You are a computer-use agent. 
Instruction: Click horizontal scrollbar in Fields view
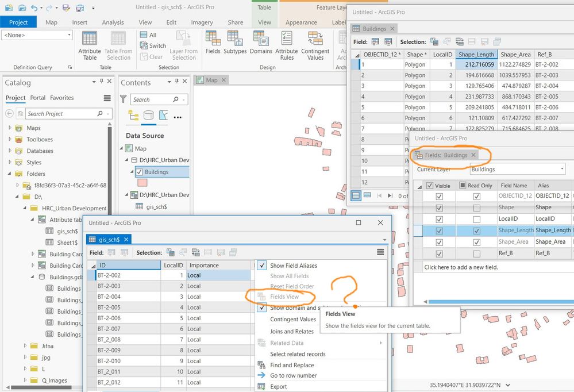point(501,302)
